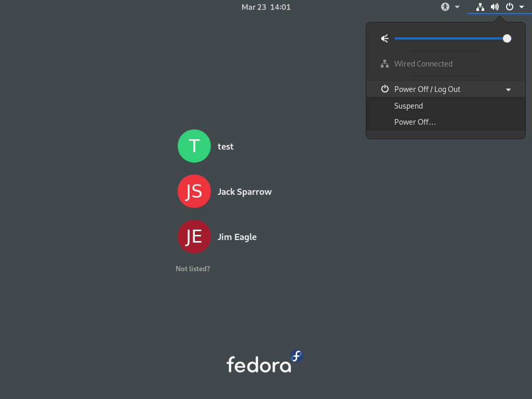Collapse the Power Off / Log Out submenu arrow
532x399 pixels.
point(508,89)
